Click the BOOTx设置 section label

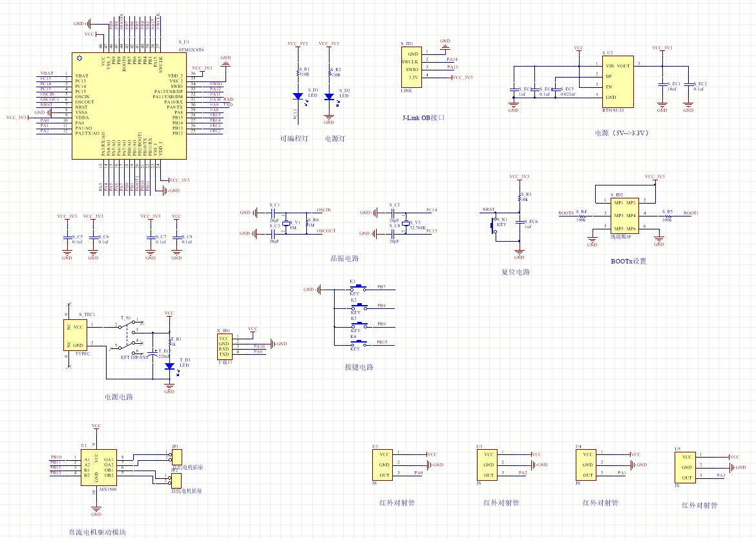(x=628, y=261)
